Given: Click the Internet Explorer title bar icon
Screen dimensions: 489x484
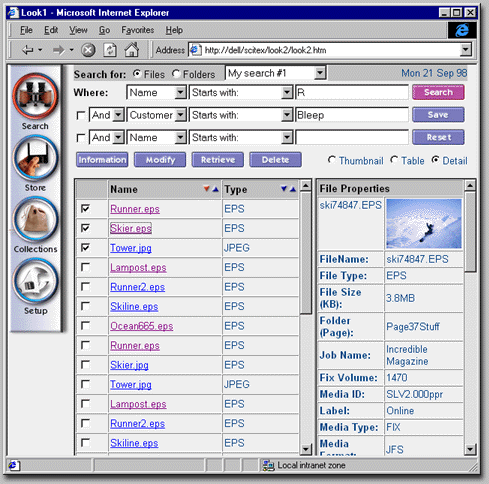Looking at the screenshot, I should 13,13.
